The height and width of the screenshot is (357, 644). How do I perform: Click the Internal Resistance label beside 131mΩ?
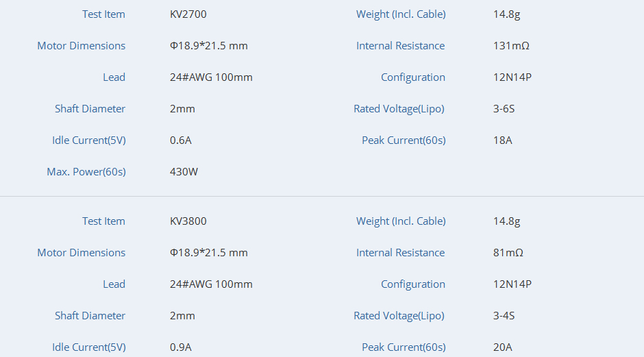coord(400,46)
